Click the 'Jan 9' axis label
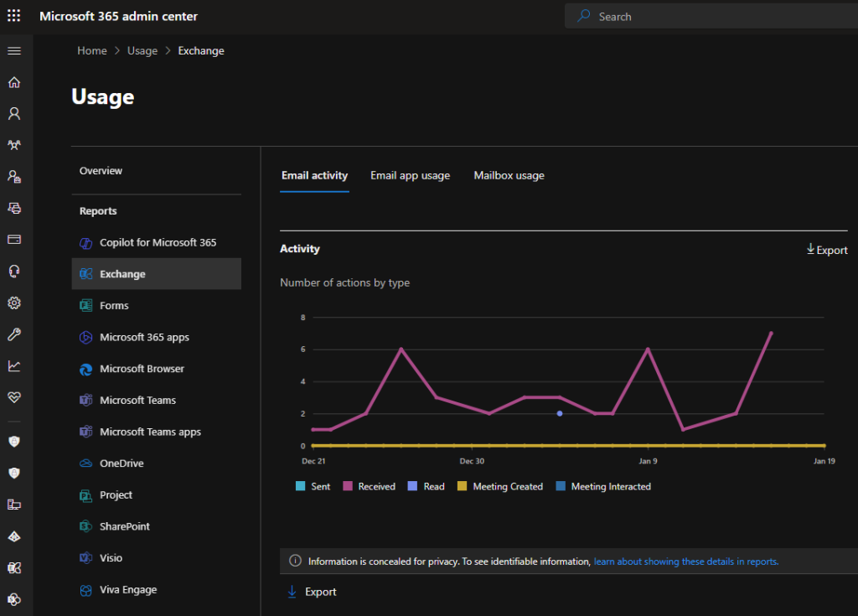Viewport: 858px width, 616px height. [648, 461]
